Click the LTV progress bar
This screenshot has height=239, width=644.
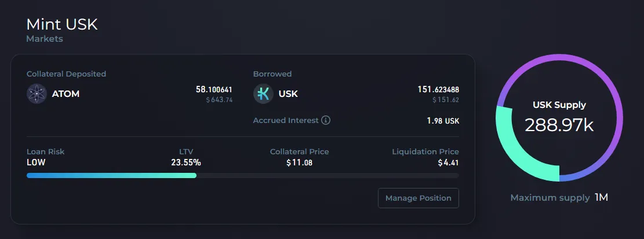243,176
